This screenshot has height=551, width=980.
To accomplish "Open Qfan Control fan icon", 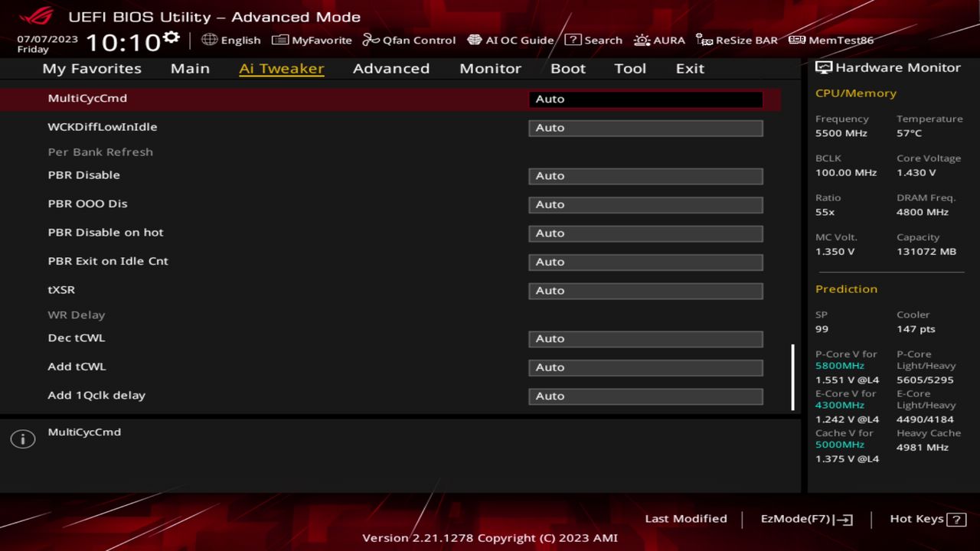I will (x=371, y=40).
